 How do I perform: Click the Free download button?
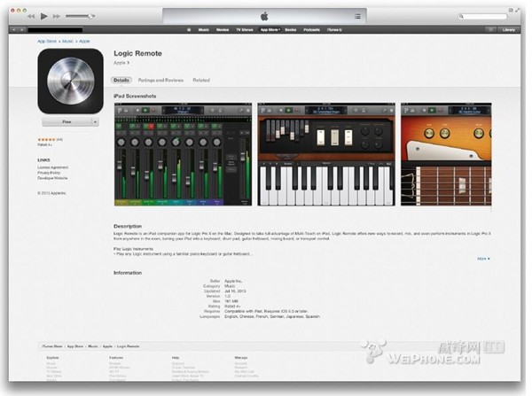point(66,121)
